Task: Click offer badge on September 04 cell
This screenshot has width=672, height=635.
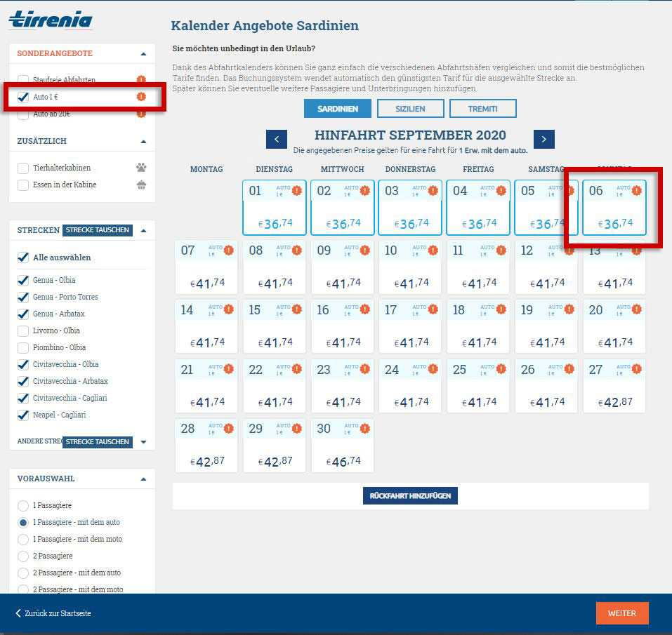Action: click(x=501, y=191)
